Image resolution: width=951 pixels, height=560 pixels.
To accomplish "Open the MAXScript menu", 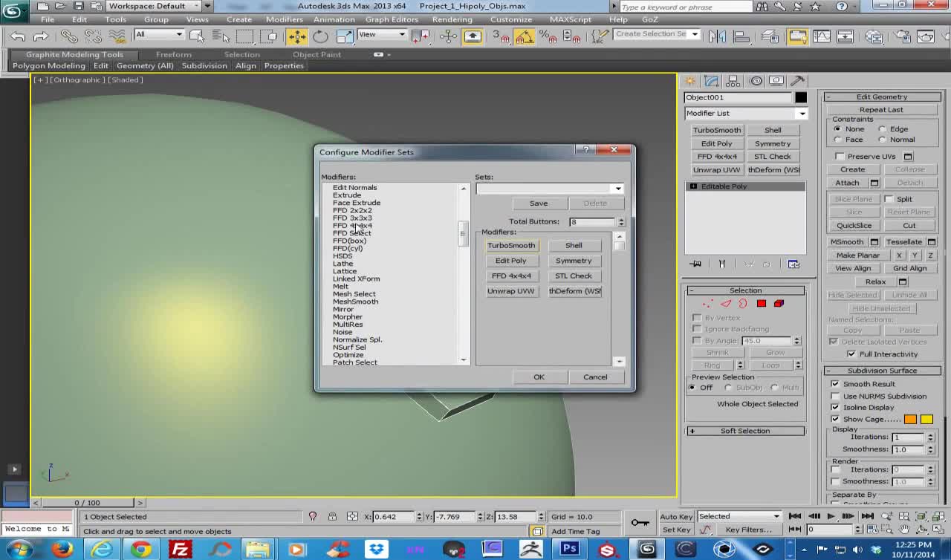I will (571, 19).
